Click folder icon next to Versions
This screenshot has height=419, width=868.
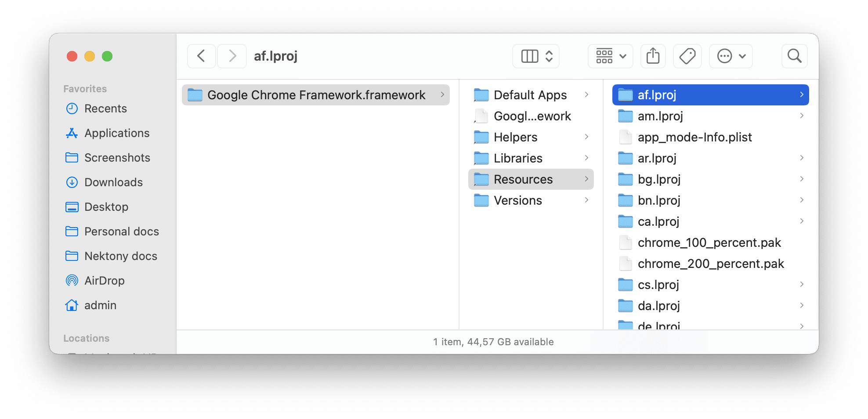[x=481, y=200]
